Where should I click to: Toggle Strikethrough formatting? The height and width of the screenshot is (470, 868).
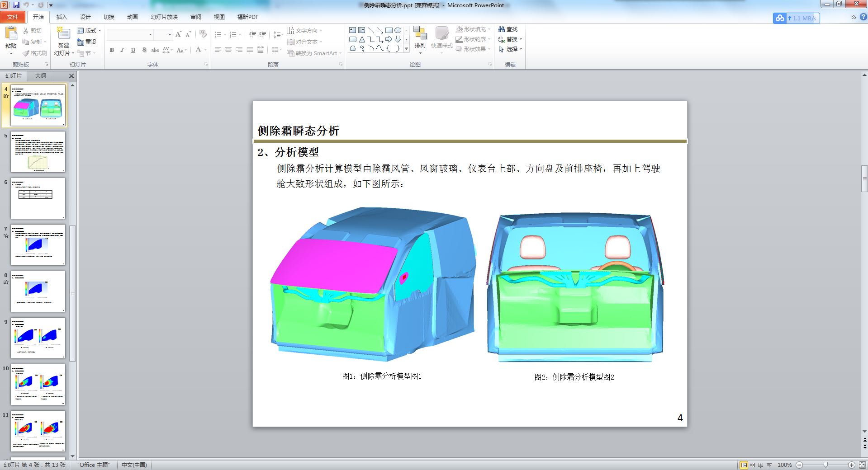[155, 50]
